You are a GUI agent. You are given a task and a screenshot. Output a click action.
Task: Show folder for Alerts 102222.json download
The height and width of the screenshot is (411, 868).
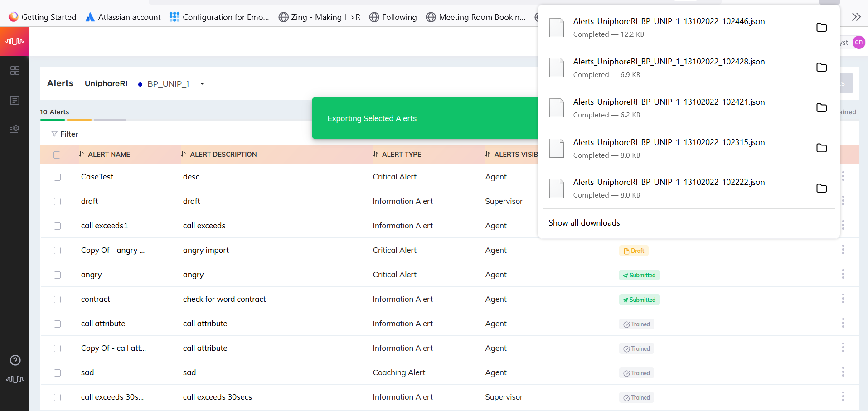coord(821,188)
